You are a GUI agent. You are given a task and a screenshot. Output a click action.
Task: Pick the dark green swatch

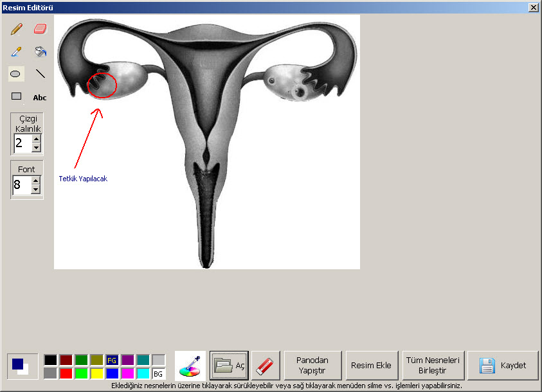(x=81, y=360)
